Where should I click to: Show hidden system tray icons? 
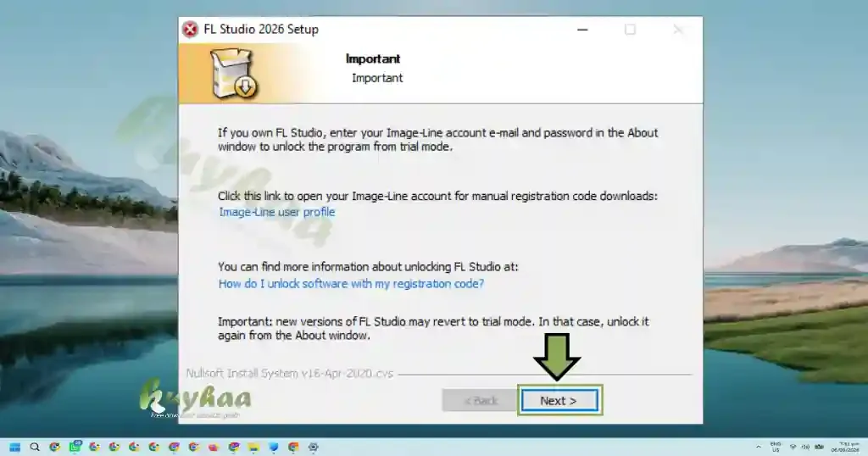pos(759,448)
